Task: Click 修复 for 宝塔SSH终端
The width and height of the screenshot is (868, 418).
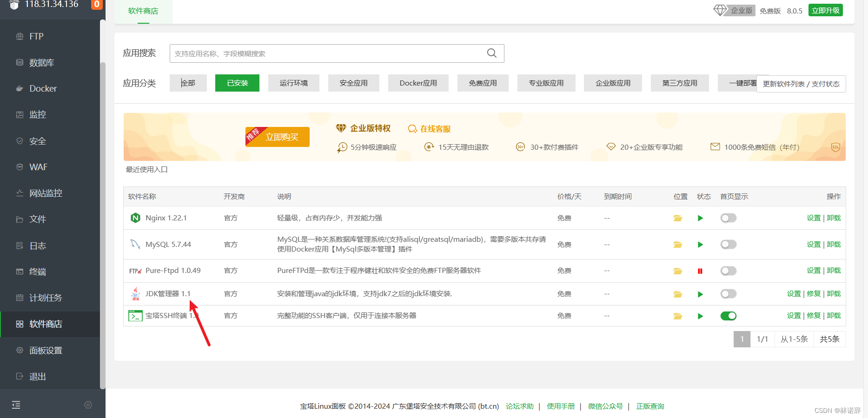Action: (x=814, y=315)
